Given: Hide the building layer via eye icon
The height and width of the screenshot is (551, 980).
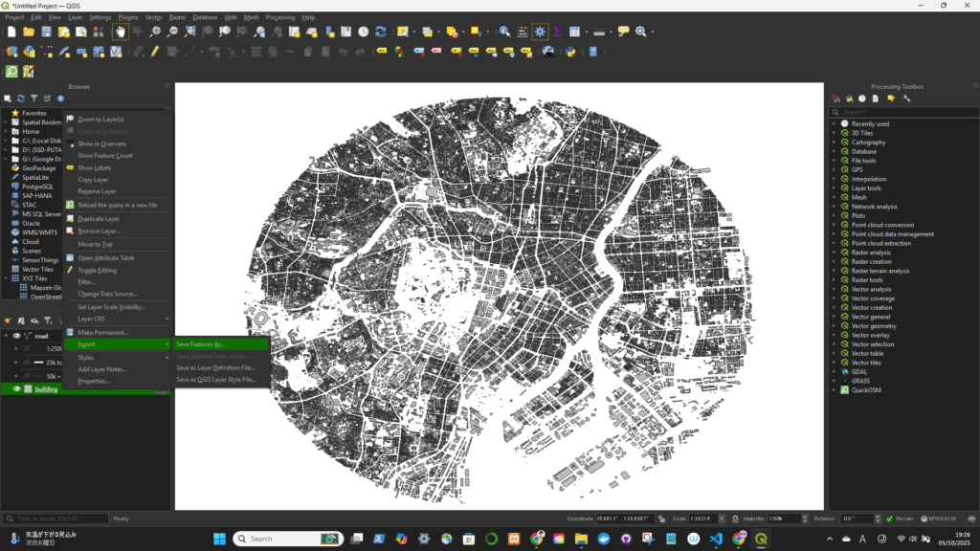Looking at the screenshot, I should pyautogui.click(x=16, y=389).
